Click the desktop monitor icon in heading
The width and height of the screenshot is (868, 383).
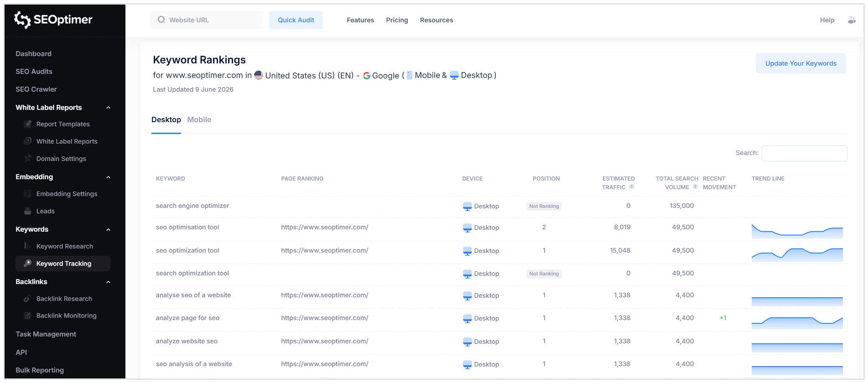pyautogui.click(x=454, y=76)
